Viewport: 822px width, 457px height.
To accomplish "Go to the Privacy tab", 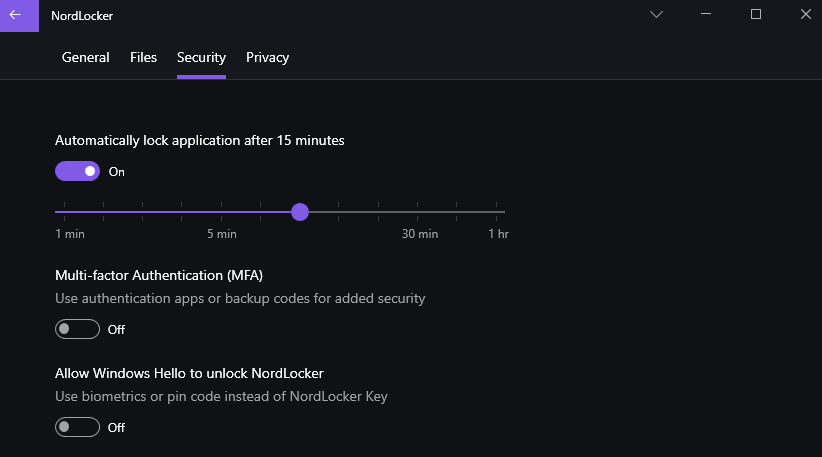I will tap(267, 58).
